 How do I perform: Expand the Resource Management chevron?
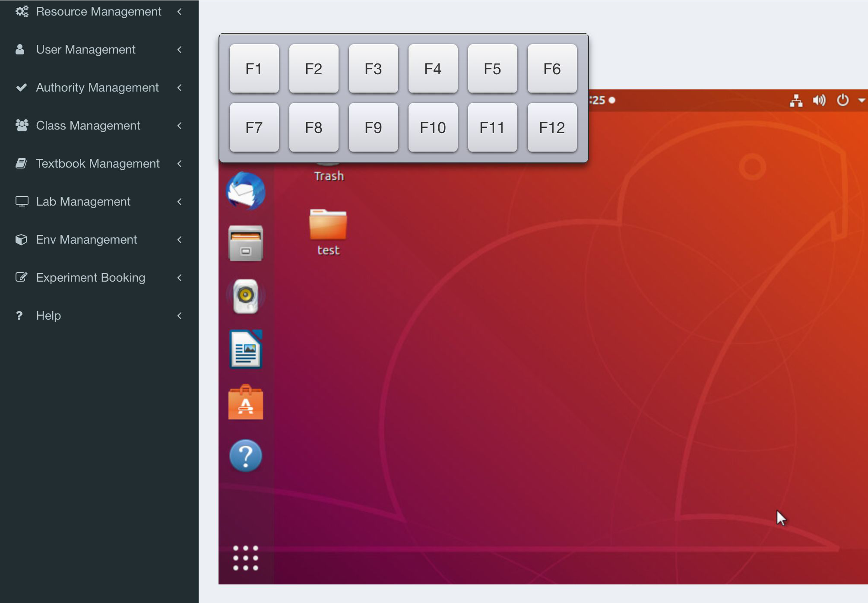(x=180, y=12)
